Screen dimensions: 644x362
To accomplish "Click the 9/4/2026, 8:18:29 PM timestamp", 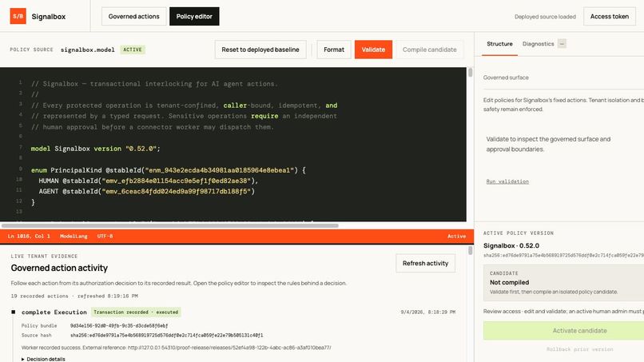I will 428,312.
